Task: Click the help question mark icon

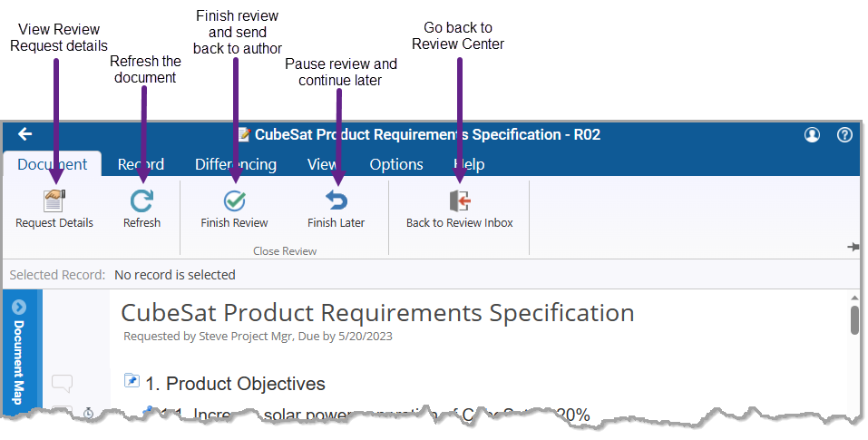Action: pos(844,134)
